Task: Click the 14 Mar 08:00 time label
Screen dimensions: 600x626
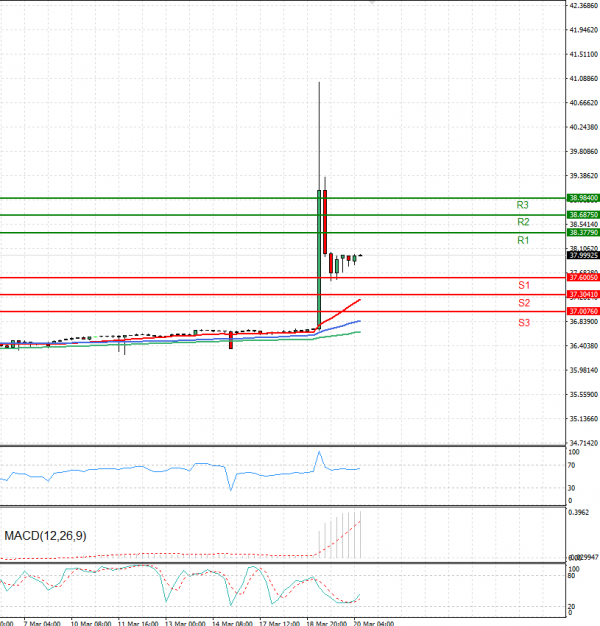Action: 232,623
